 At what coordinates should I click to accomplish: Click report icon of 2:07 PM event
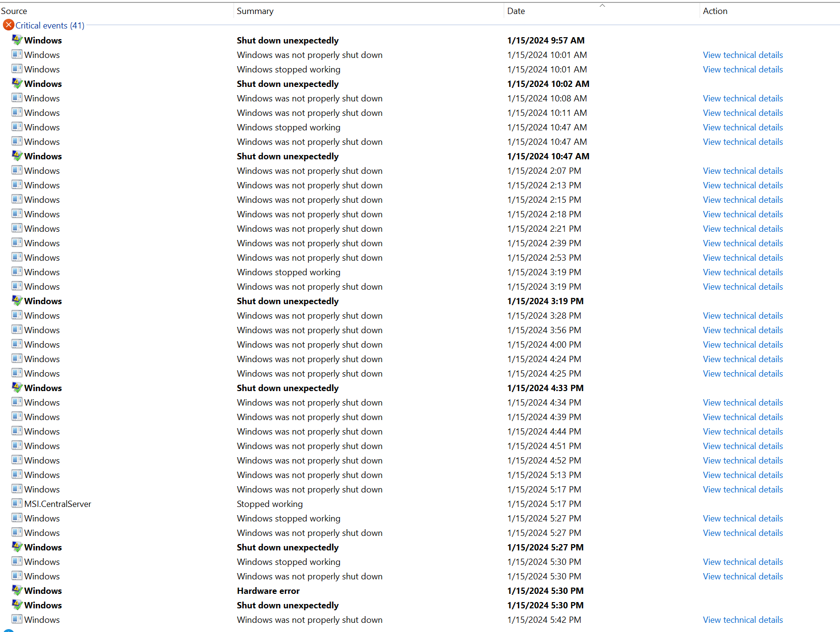tap(17, 170)
